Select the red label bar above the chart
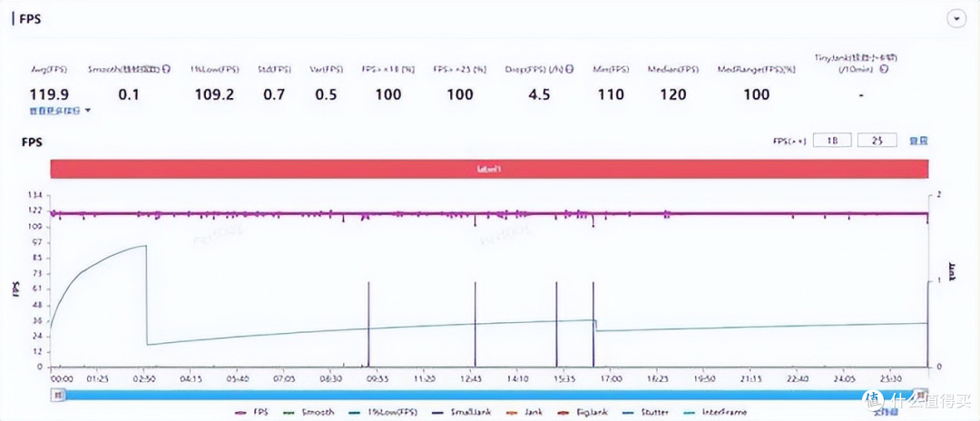 tap(489, 169)
